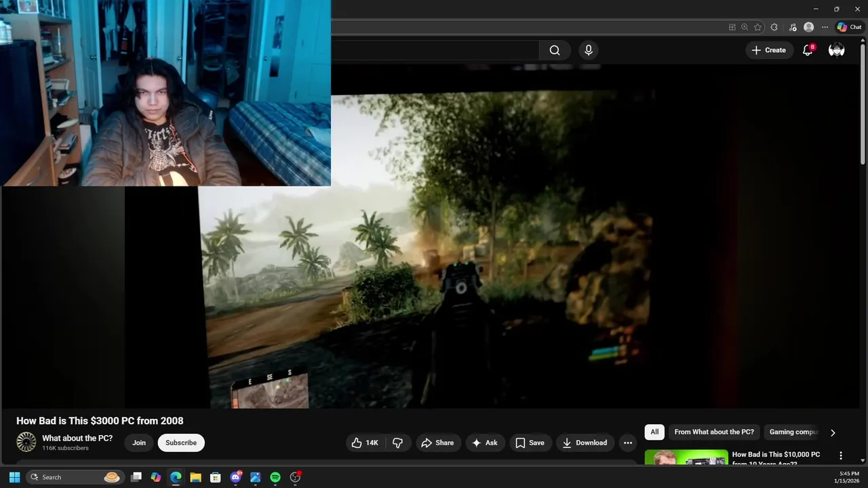Subscribe to What about the PC?
Screen dimensions: 868x488
click(x=181, y=443)
